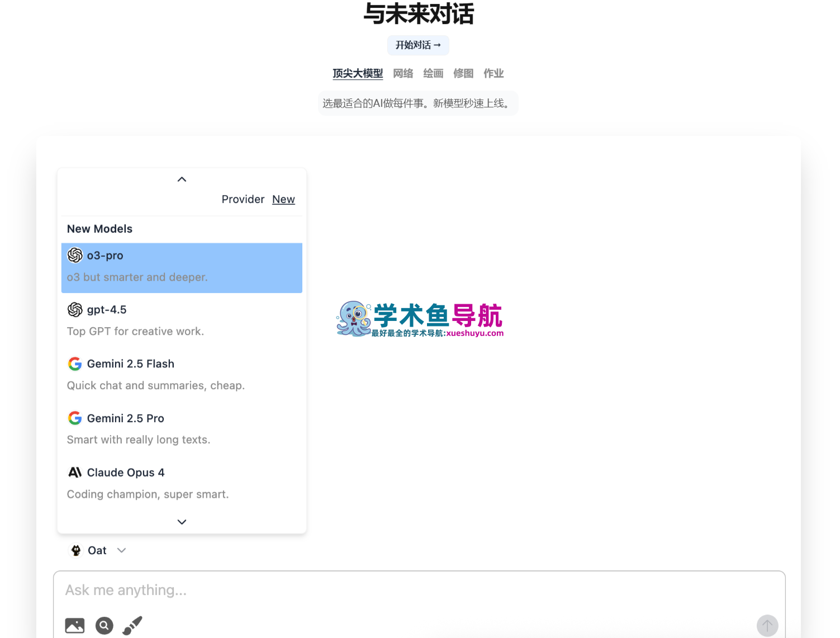Select the gpt-4.5 model
This screenshot has width=840, height=638.
coord(182,320)
